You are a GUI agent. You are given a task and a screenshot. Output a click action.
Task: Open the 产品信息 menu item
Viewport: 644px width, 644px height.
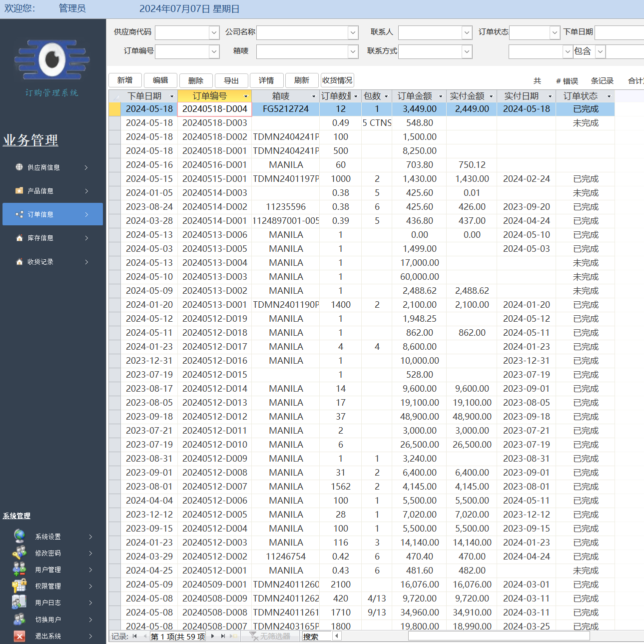52,190
